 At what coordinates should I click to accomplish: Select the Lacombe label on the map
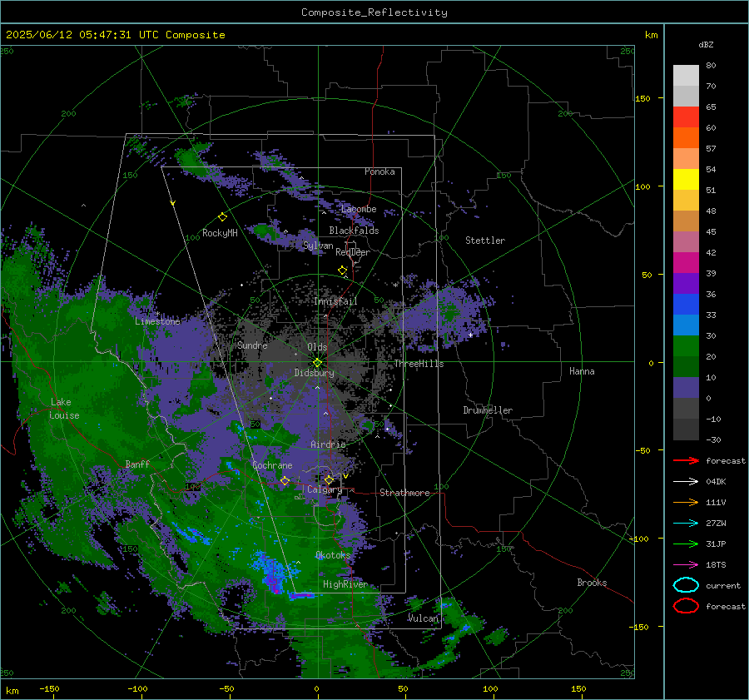[x=359, y=209]
